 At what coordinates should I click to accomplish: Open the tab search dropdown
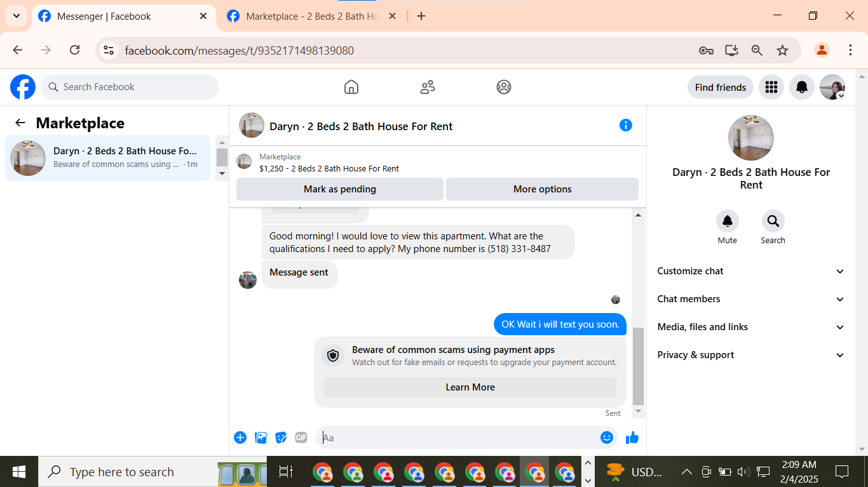click(17, 17)
